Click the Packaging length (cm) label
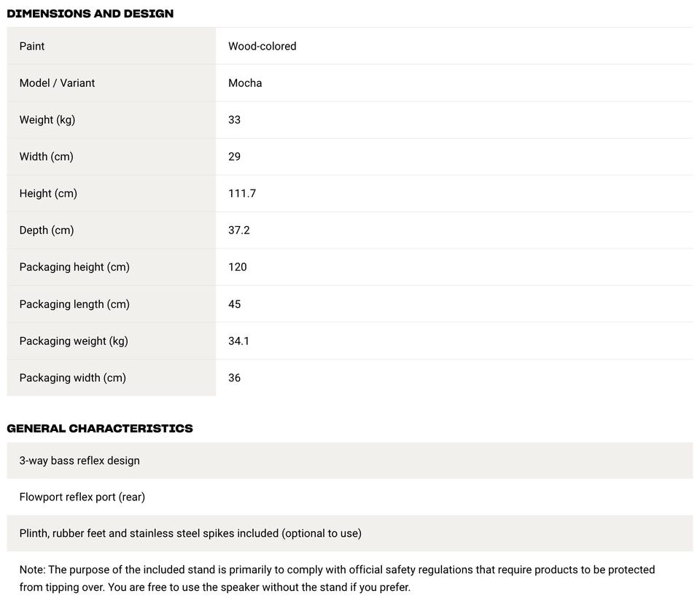The image size is (700, 601). pyautogui.click(x=74, y=304)
